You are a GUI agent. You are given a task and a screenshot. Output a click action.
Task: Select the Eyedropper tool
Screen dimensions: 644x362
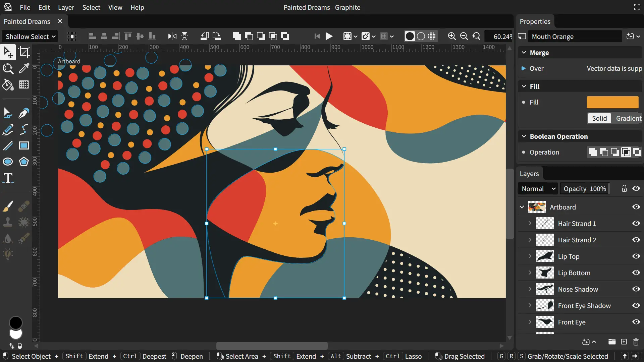(x=24, y=69)
